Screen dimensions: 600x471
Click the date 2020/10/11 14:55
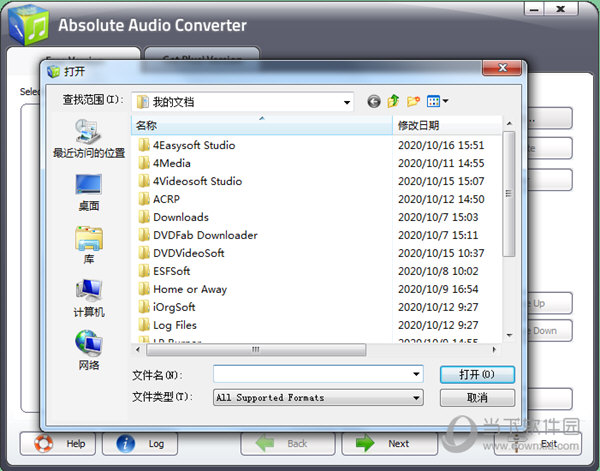pyautogui.click(x=441, y=163)
